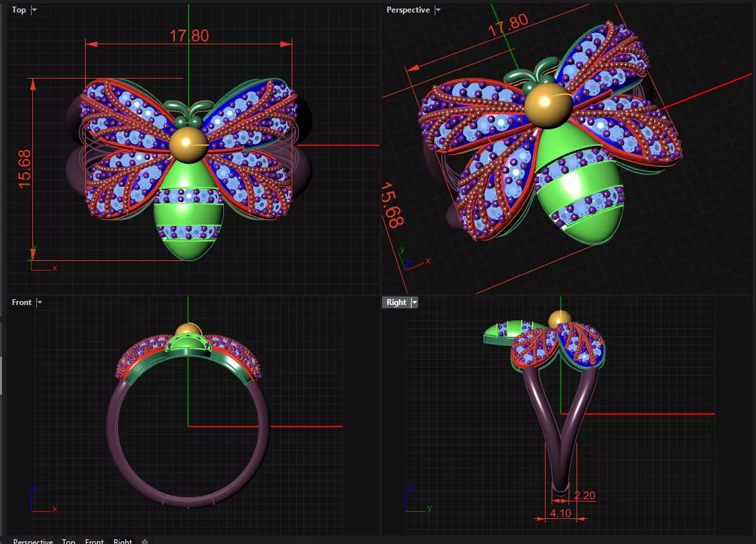The height and width of the screenshot is (544, 756).
Task: Open the Right viewport dropdown arrow
Action: (414, 302)
